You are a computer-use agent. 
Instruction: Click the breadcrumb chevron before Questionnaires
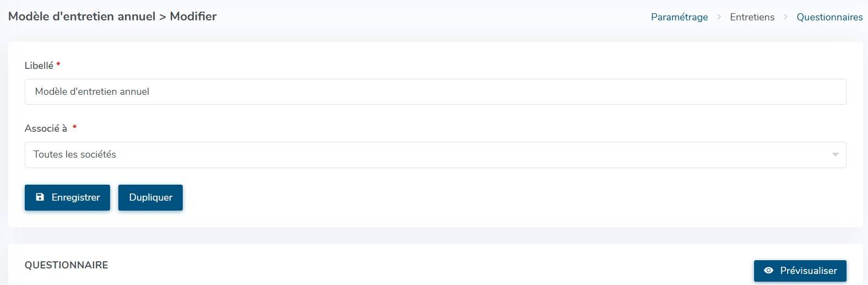(x=785, y=17)
